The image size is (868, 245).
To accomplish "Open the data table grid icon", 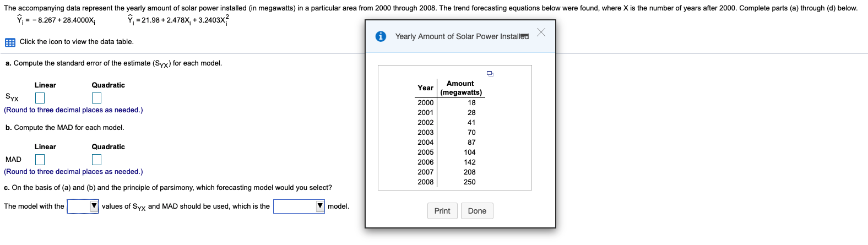I will 10,42.
